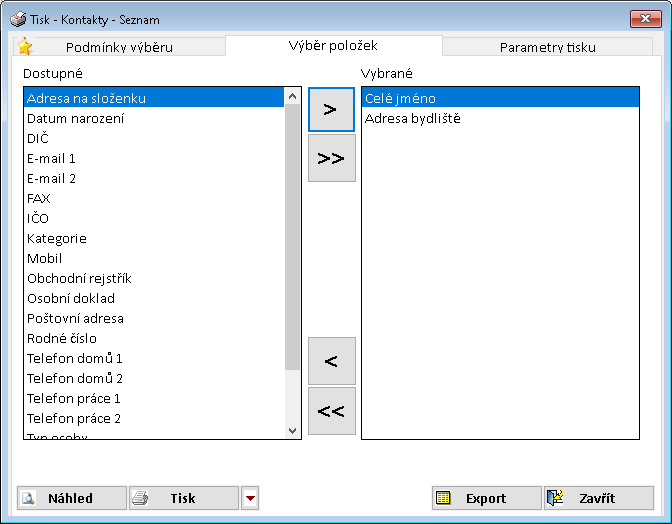Add all items with >> button
The image size is (672, 524).
331,158
